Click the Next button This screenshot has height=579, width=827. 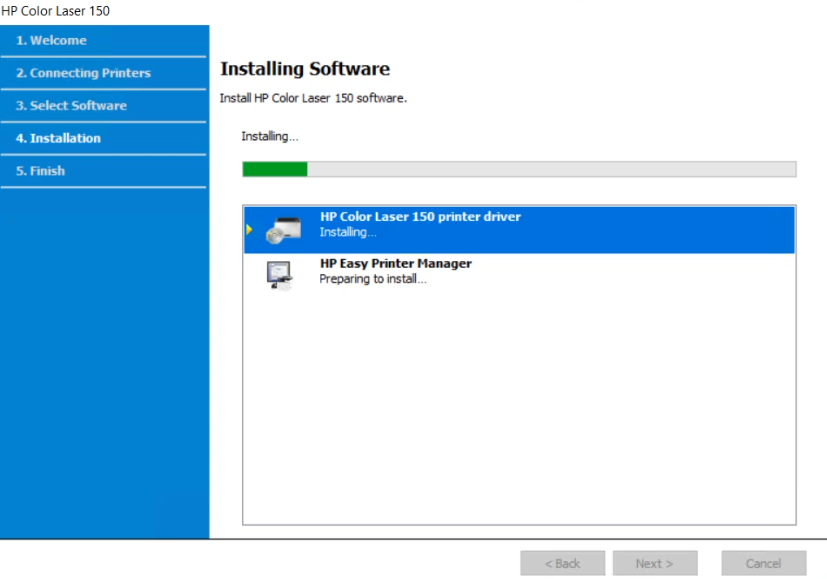[x=655, y=564]
